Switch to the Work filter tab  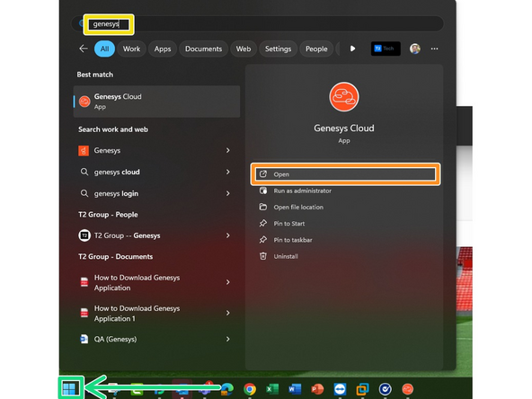point(131,49)
